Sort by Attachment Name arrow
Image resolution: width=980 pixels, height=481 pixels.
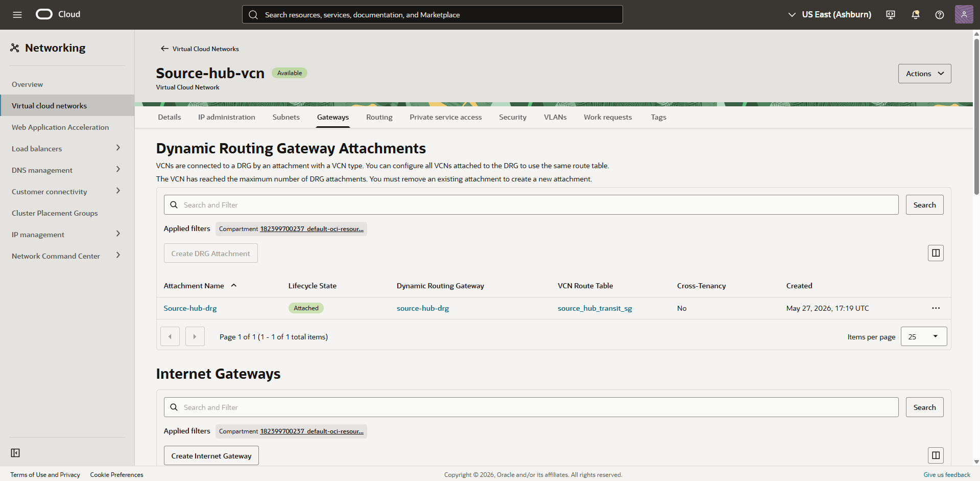(234, 286)
